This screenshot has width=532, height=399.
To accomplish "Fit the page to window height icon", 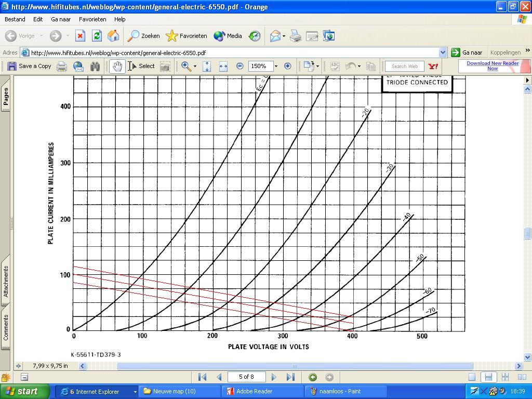I will (207, 66).
